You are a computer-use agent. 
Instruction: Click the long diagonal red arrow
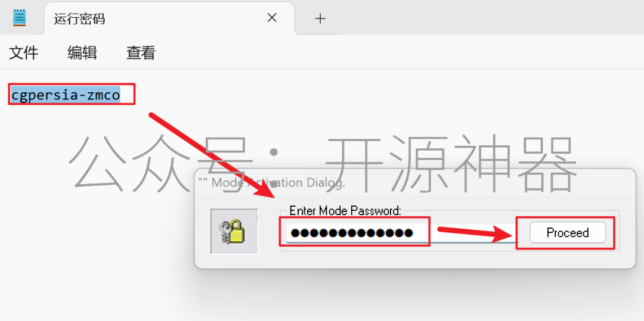[212, 155]
